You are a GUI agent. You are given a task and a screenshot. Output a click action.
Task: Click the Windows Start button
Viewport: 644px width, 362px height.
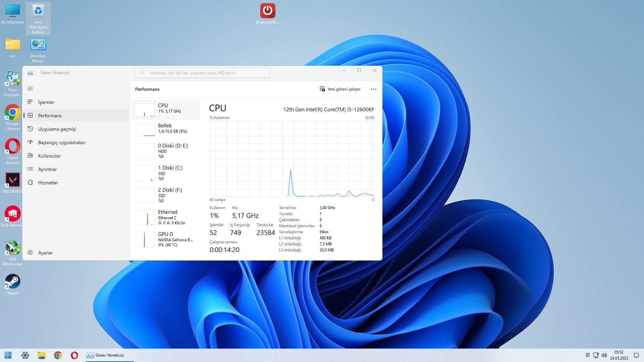coord(8,355)
